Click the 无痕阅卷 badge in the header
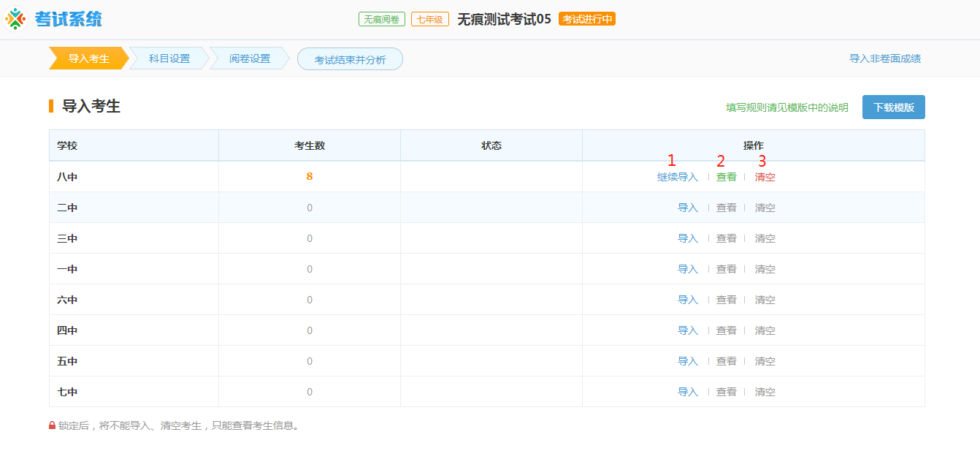Screen dimensions: 980x451 pos(380,18)
